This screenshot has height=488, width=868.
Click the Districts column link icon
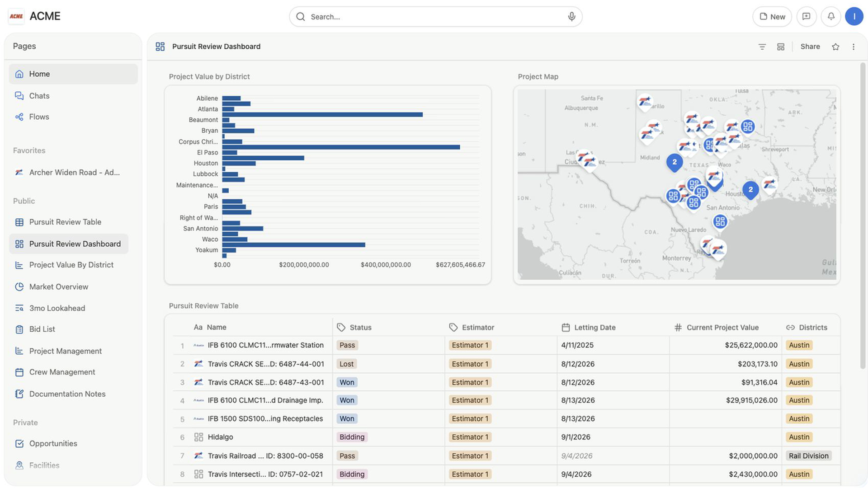tap(790, 327)
